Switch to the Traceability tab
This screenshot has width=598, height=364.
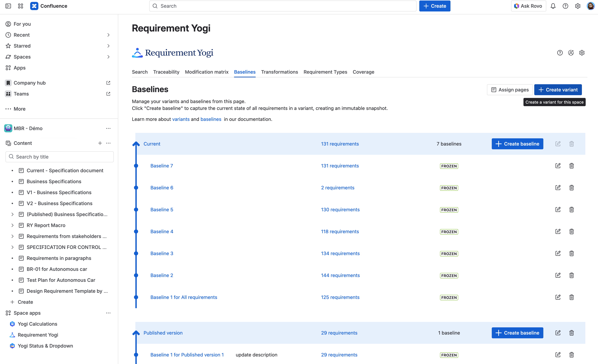166,72
